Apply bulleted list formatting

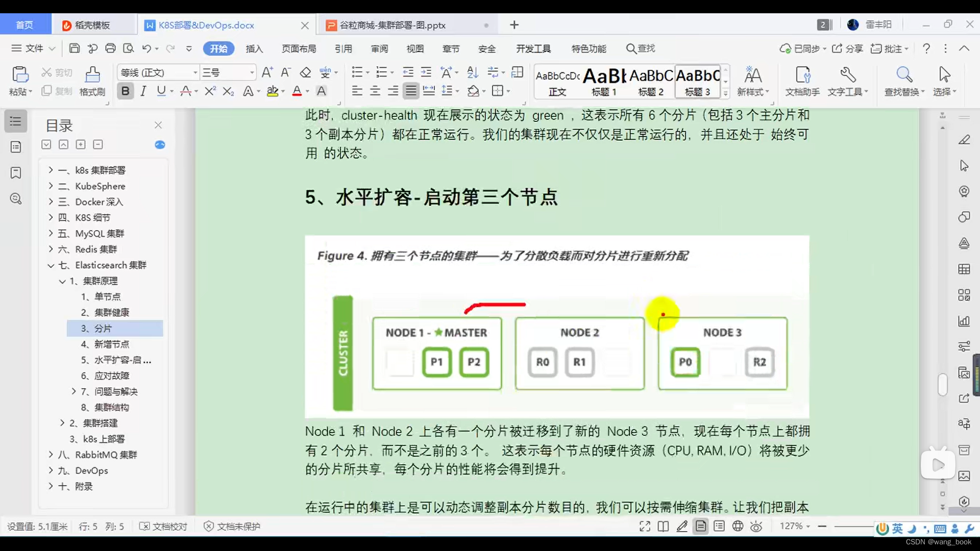pyautogui.click(x=358, y=72)
